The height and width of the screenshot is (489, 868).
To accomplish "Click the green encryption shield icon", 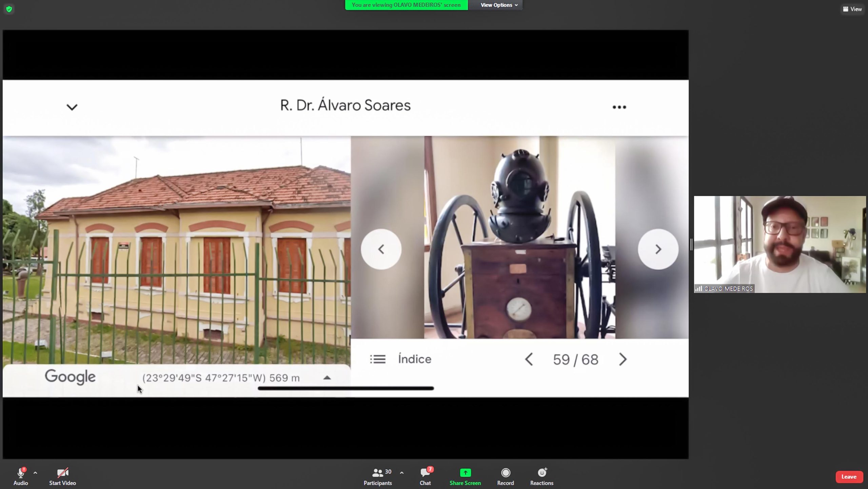I will pos(9,9).
